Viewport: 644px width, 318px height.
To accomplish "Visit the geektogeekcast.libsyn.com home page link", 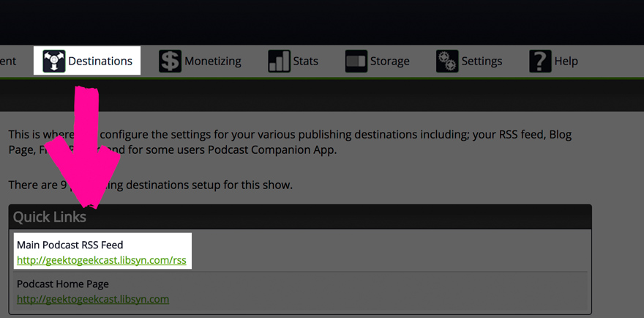I will [93, 299].
